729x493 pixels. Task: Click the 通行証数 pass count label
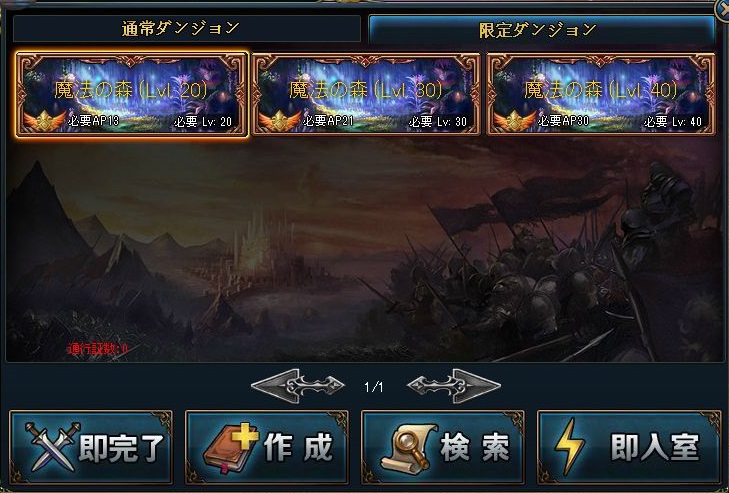pos(98,349)
